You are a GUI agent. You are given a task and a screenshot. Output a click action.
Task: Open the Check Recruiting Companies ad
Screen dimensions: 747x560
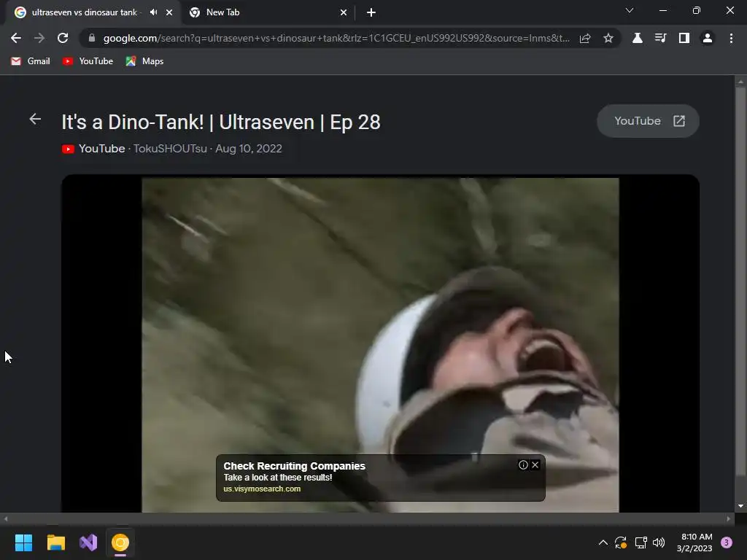(295, 466)
